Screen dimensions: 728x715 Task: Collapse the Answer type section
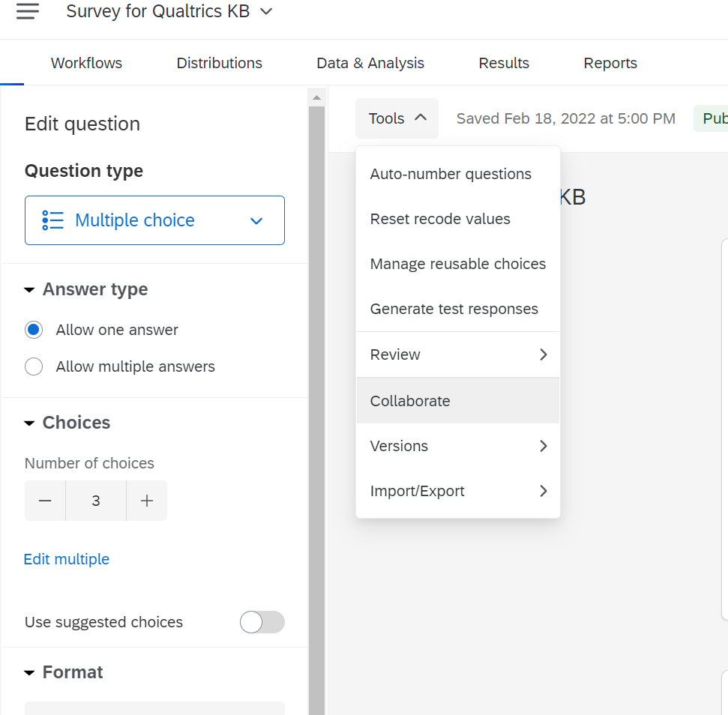[28, 289]
